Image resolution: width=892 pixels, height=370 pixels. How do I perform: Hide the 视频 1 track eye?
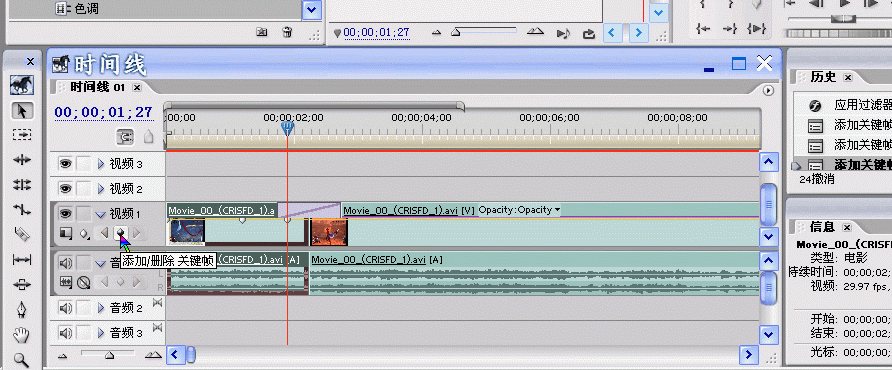[65, 213]
